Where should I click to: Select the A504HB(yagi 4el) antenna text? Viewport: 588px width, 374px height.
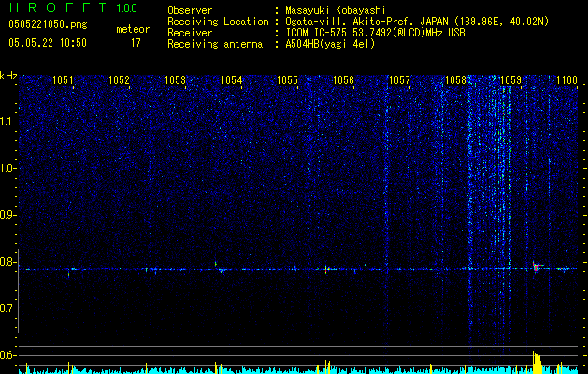[x=330, y=44]
